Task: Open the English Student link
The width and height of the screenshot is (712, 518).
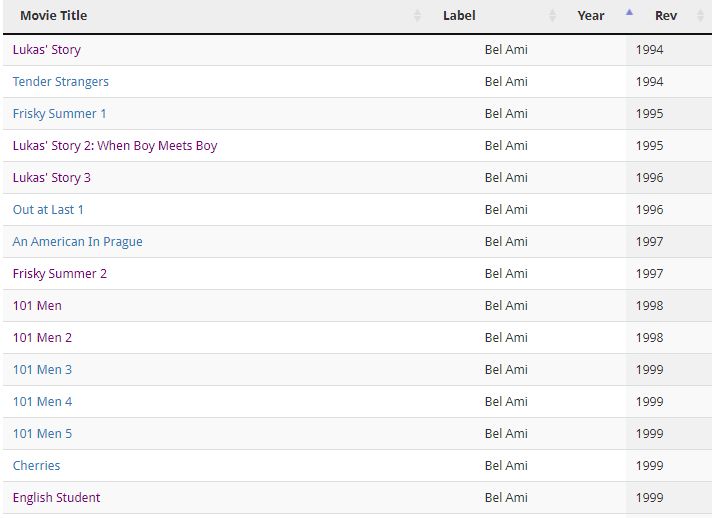Action: (x=56, y=498)
